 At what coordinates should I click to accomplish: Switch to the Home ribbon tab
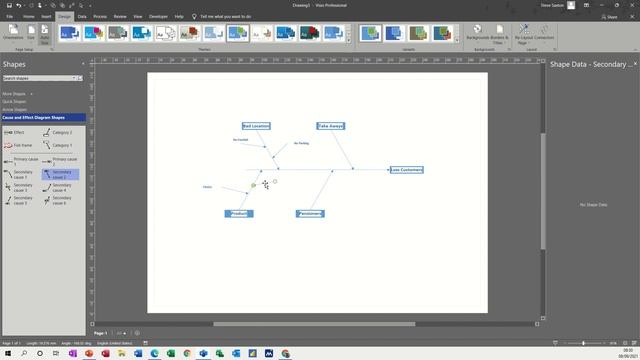pos(29,17)
